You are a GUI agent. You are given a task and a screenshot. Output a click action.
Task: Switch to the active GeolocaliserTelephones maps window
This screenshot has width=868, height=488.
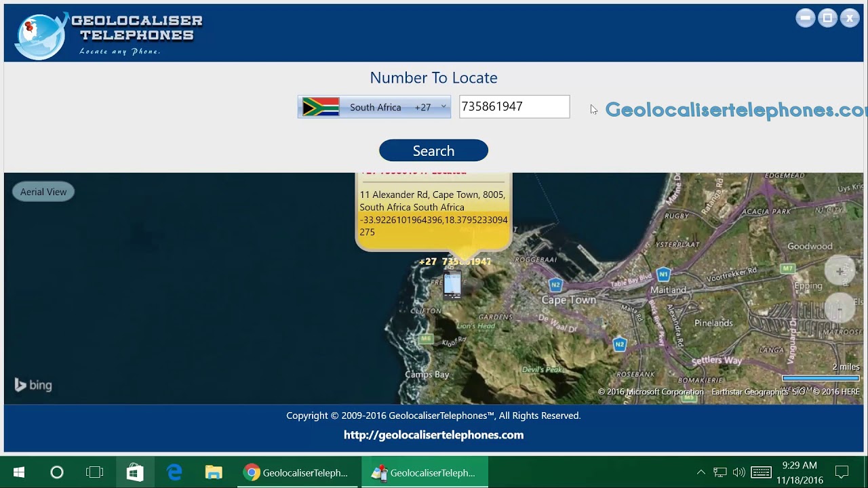coord(425,472)
